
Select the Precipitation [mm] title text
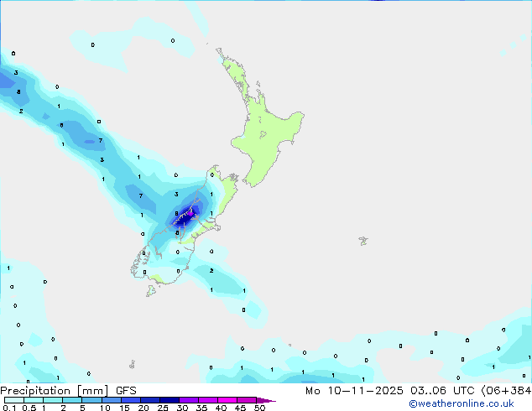[55, 391]
